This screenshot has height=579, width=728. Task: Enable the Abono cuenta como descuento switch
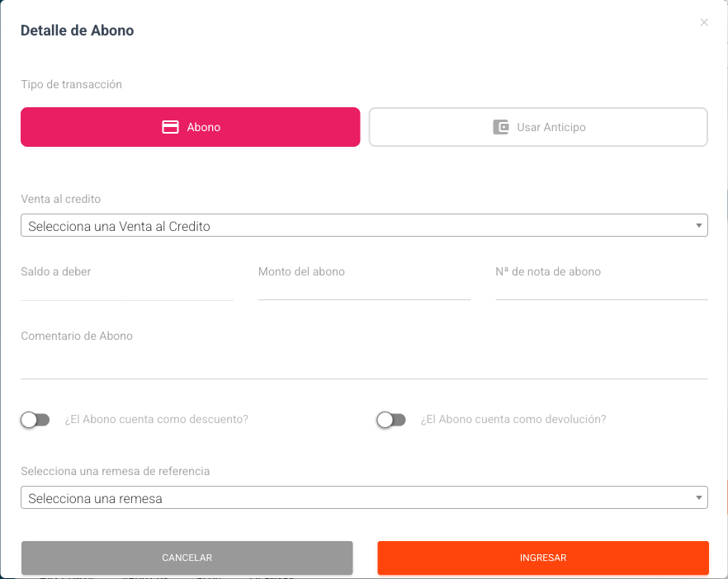coord(35,420)
